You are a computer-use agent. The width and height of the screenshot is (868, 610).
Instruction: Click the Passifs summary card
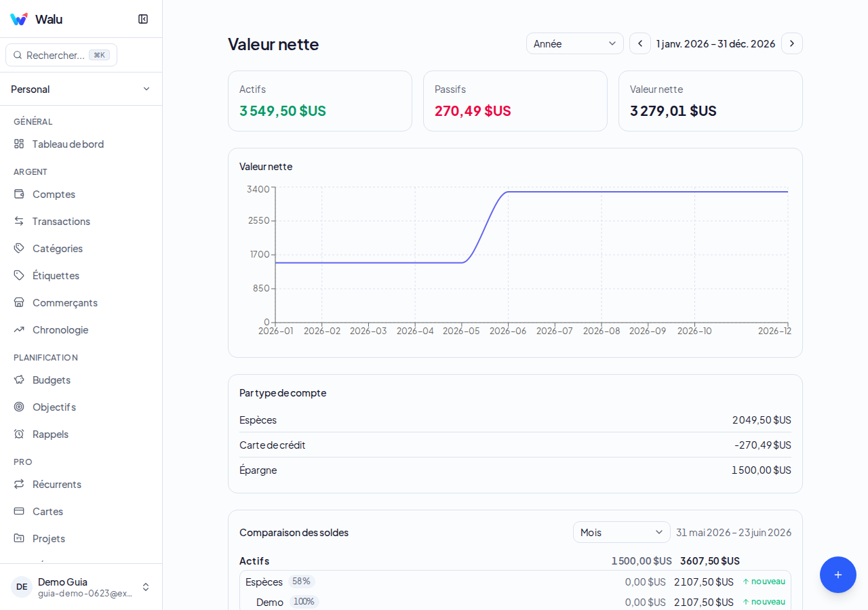click(515, 101)
